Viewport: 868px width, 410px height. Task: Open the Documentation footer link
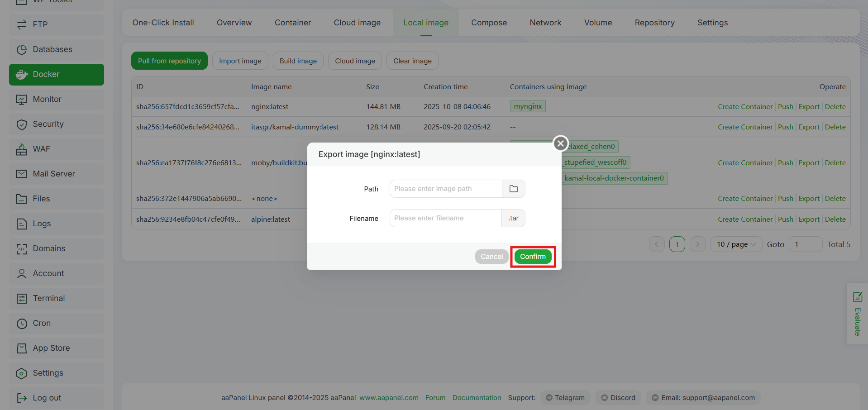(477, 398)
